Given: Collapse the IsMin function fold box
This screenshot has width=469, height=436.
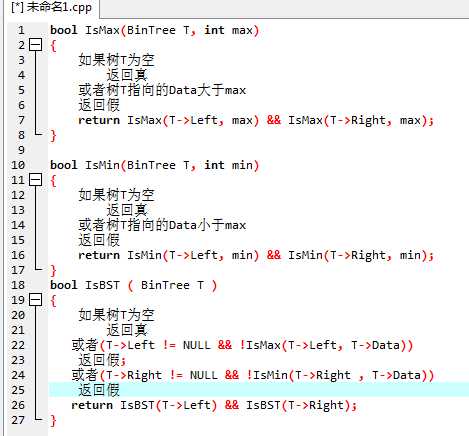Looking at the screenshot, I should coord(35,180).
